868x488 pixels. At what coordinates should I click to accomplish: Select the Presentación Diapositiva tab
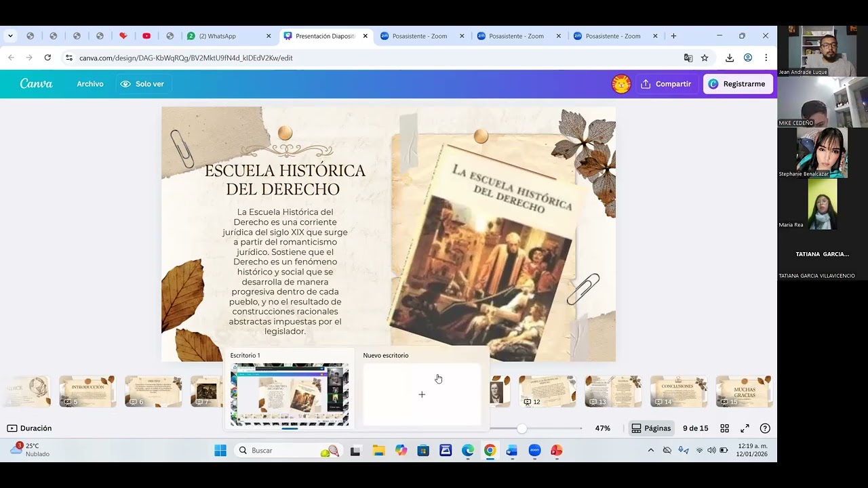[325, 36]
